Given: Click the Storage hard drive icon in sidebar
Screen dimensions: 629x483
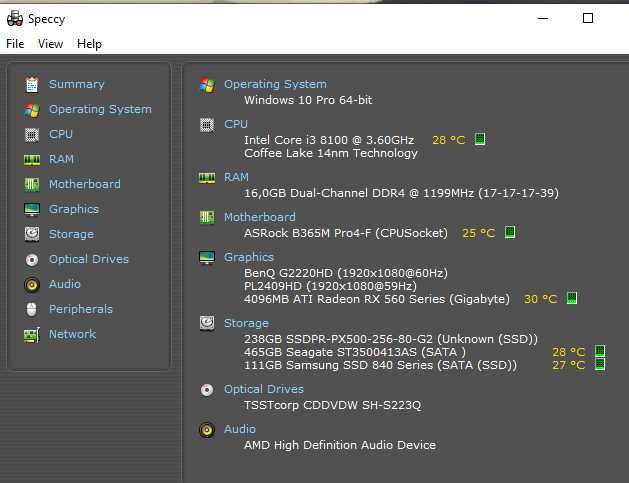Looking at the screenshot, I should 32,234.
